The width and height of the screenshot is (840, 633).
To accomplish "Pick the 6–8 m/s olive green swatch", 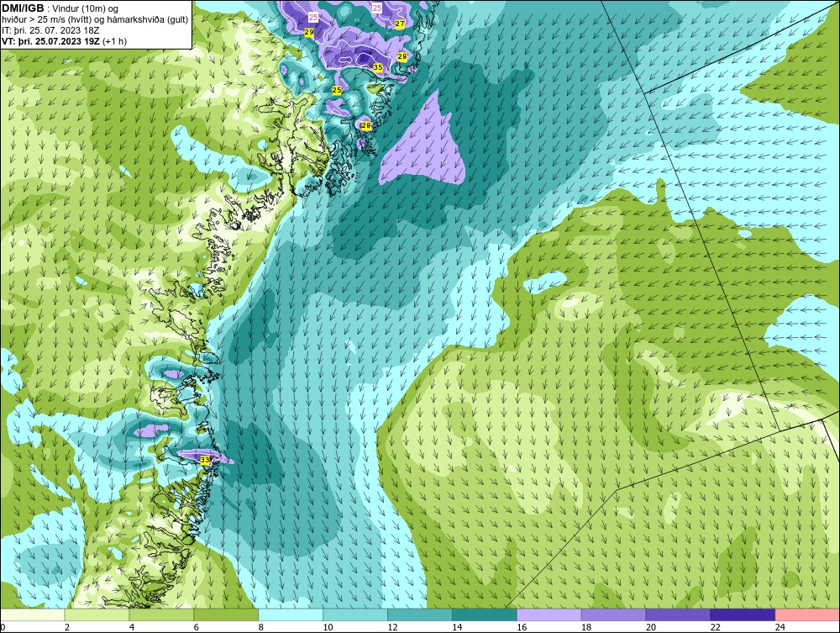I will pos(226,615).
